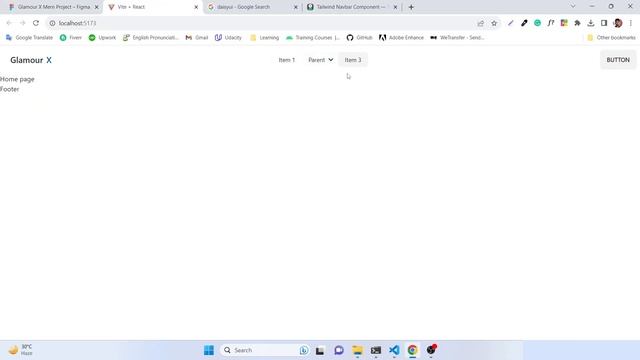Open browser downloads
This screenshot has height=360, width=640.
point(591,23)
